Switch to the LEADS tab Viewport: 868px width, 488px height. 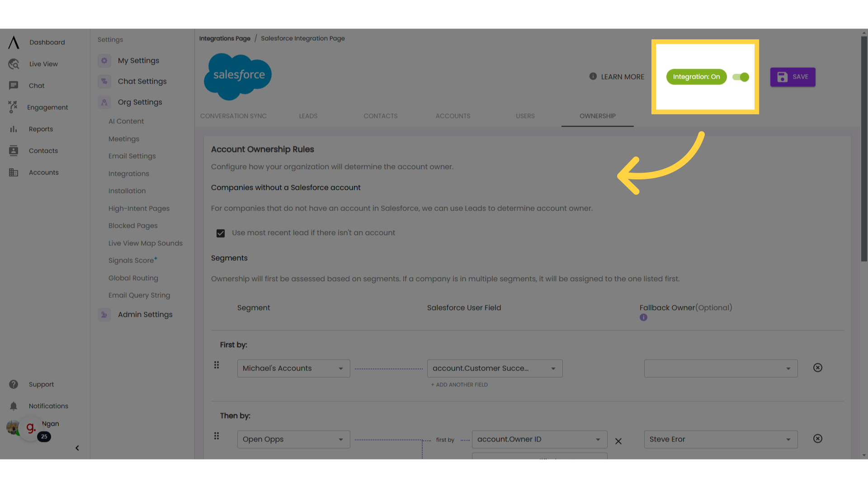point(307,116)
